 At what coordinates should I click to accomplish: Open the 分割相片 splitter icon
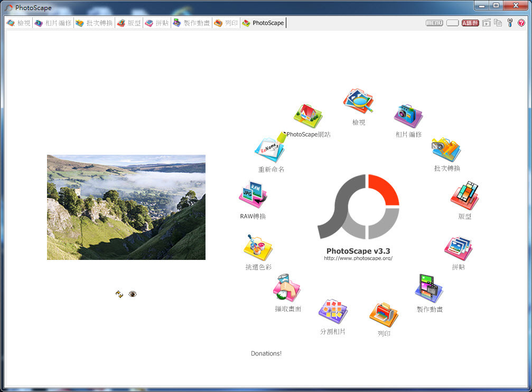tap(333, 311)
